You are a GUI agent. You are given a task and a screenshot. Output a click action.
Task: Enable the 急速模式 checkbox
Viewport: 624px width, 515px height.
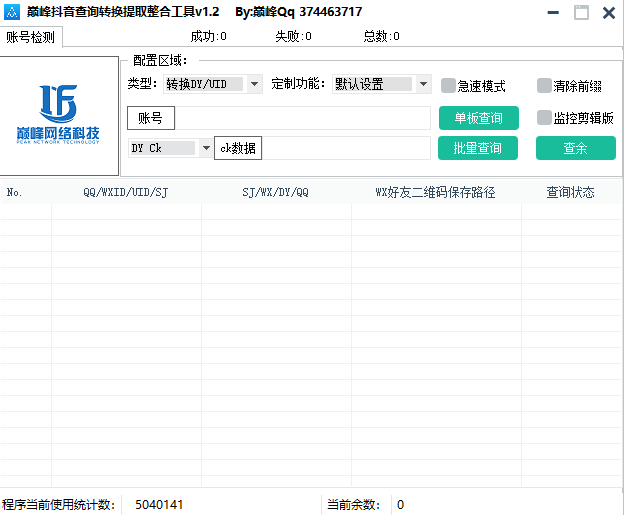pos(448,86)
